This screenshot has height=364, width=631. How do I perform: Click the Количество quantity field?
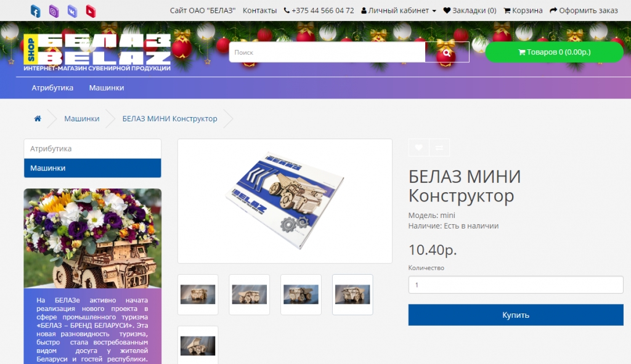516,285
